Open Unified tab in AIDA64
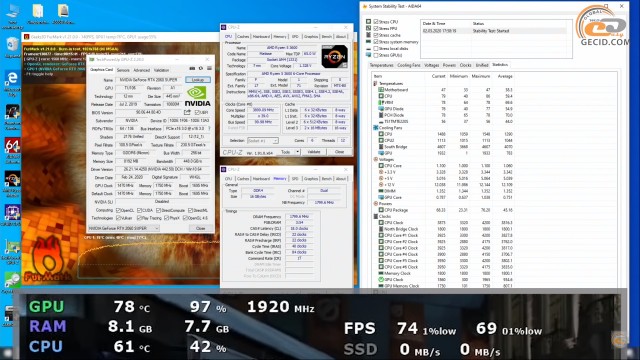 [482, 65]
